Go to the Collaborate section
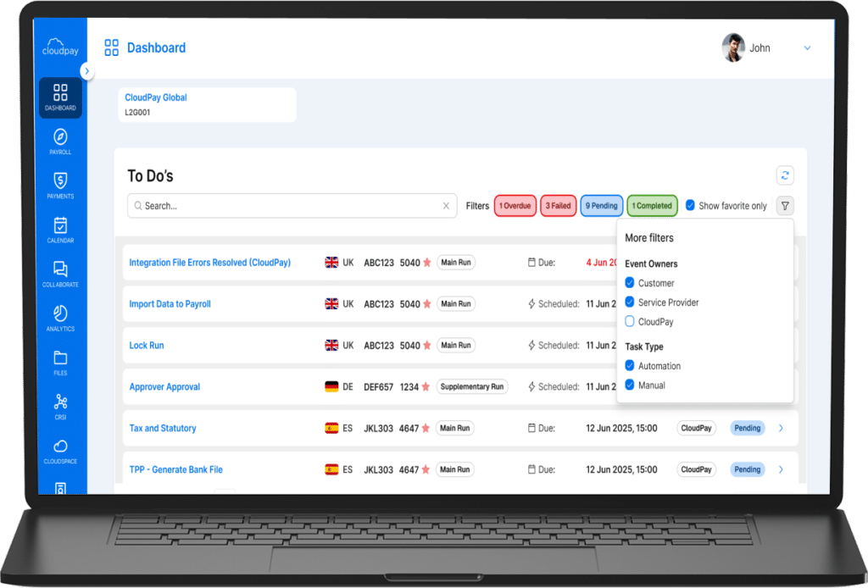Screen dimensions: 868x588 [60, 273]
